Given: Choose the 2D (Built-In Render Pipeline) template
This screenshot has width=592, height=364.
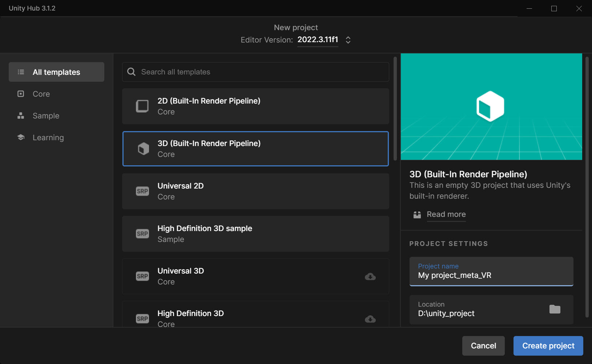Looking at the screenshot, I should point(255,106).
